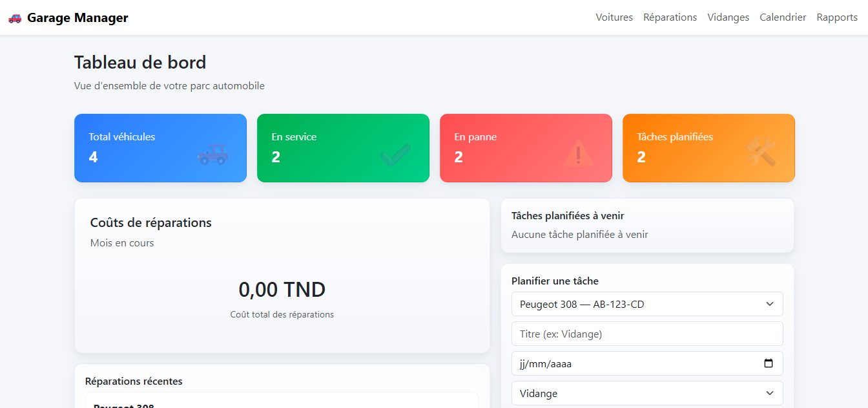Click the Garage Manager brand title
This screenshot has height=408, width=868.
tap(77, 18)
